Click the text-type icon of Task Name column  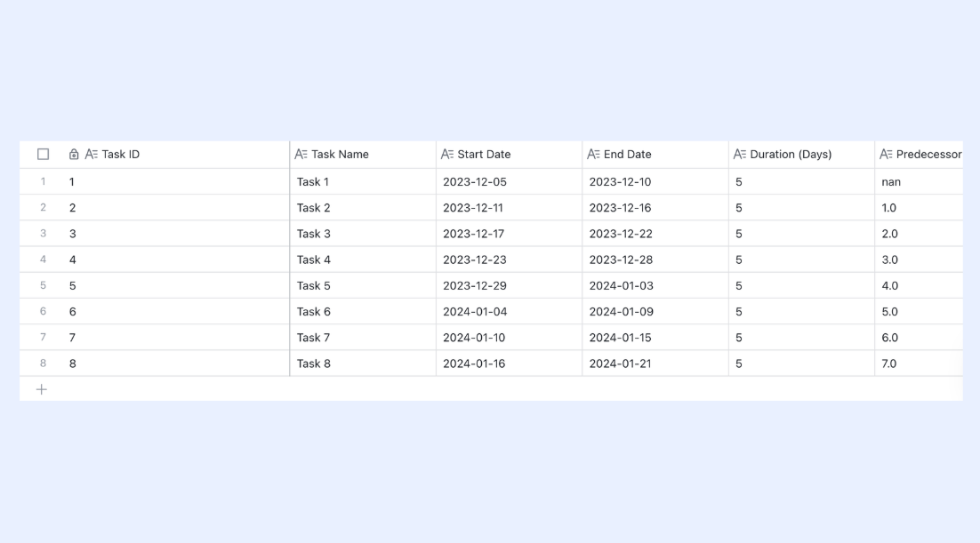pyautogui.click(x=301, y=155)
